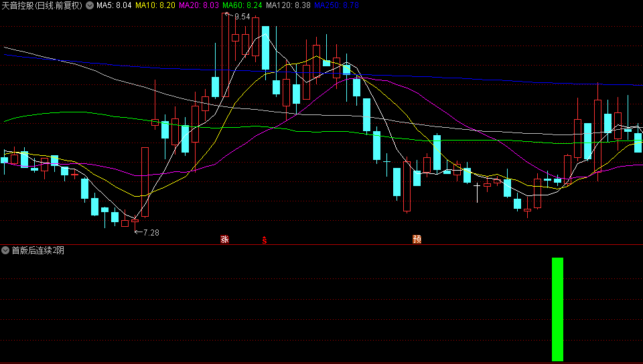This screenshot has width=643, height=364.
Task: Select the MA60: 8.24 label
Action: [x=242, y=5]
